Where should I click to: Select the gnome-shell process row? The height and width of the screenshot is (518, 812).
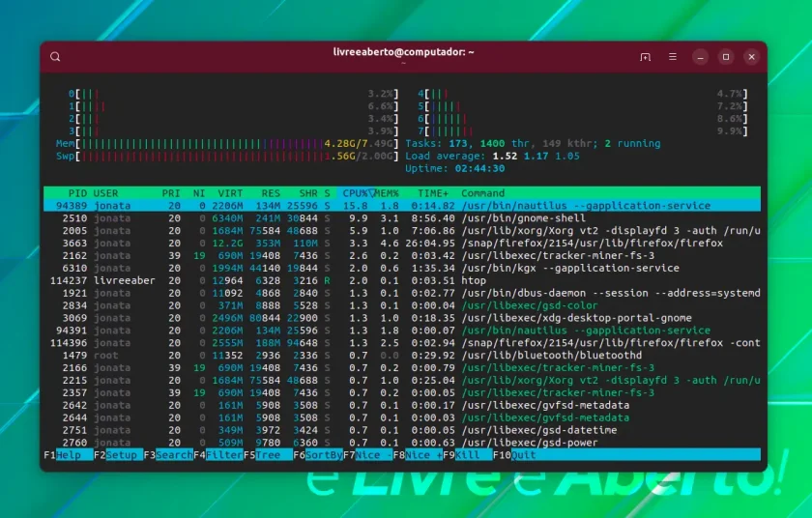coord(402,217)
